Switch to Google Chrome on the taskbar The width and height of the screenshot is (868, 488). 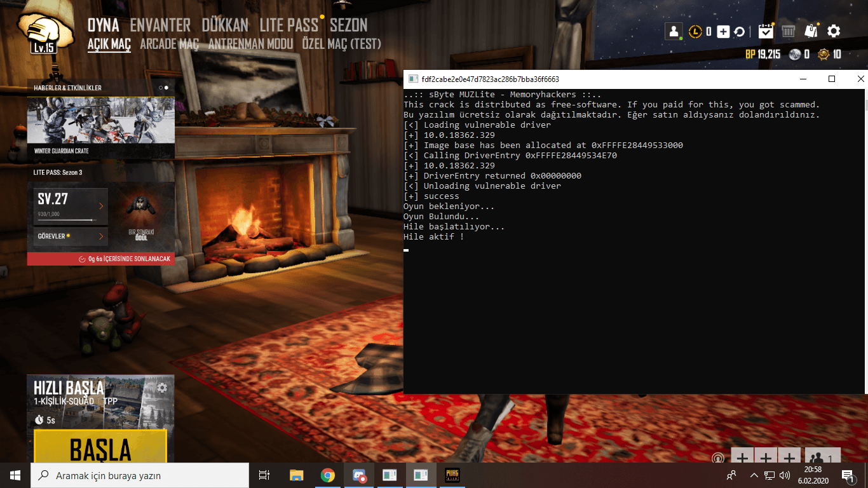327,475
